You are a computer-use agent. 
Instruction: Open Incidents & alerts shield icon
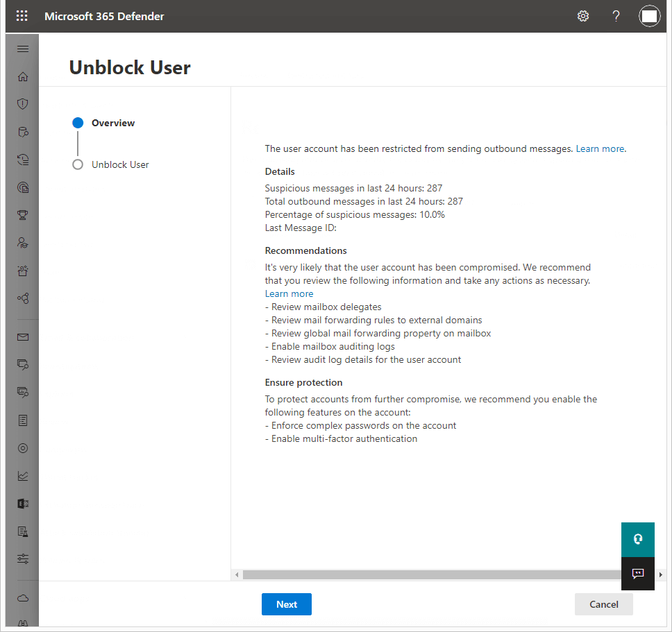23,104
